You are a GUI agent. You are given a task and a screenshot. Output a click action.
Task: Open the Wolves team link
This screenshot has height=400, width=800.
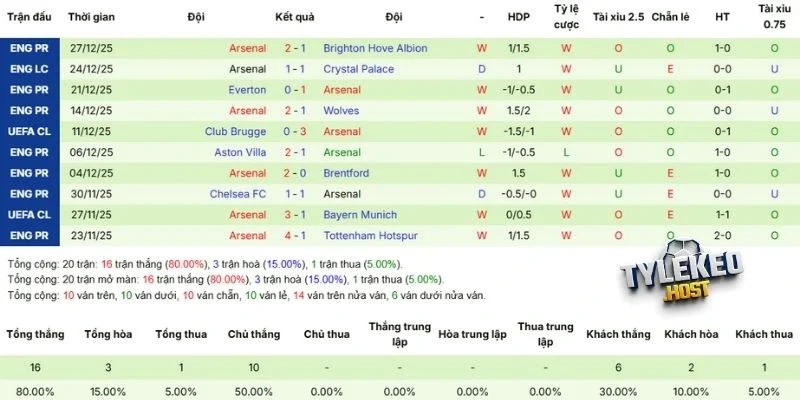(340, 110)
